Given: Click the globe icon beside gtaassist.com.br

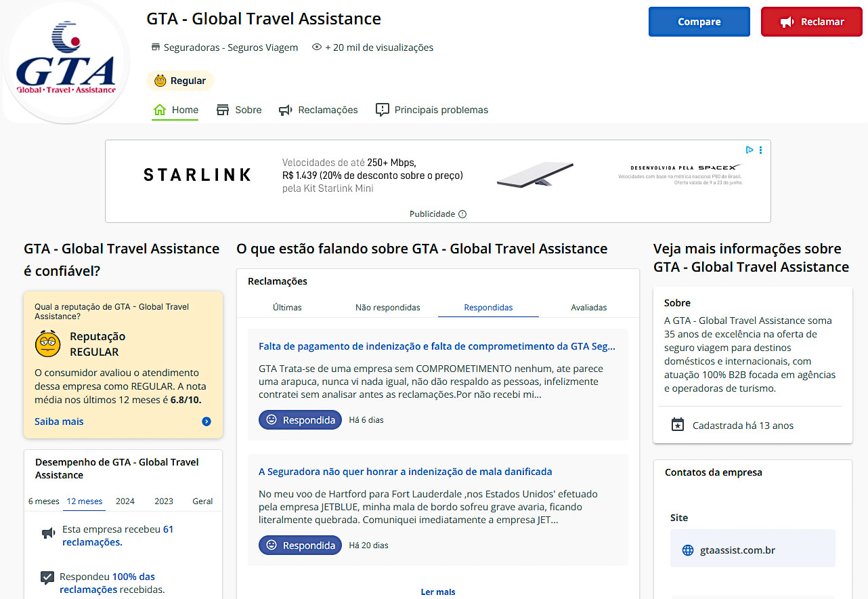Looking at the screenshot, I should (x=688, y=550).
